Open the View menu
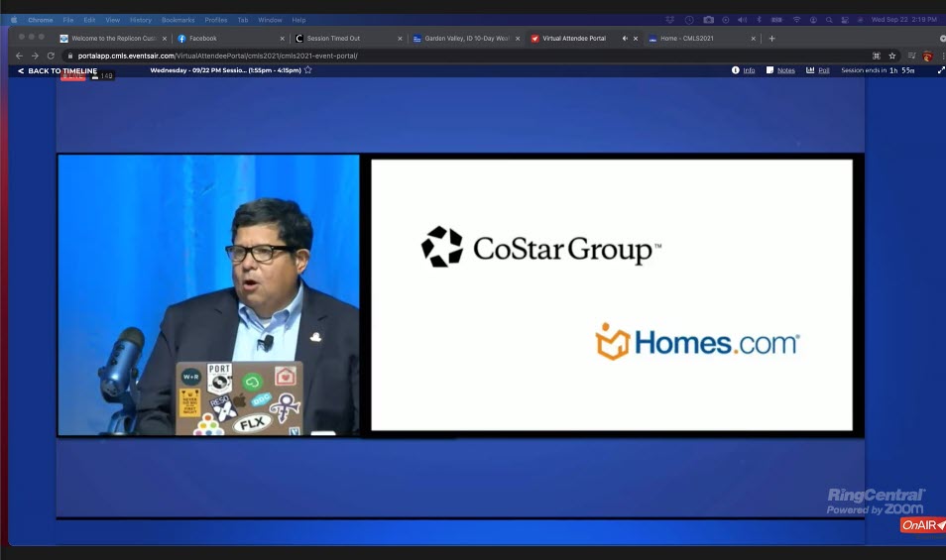 [x=112, y=20]
